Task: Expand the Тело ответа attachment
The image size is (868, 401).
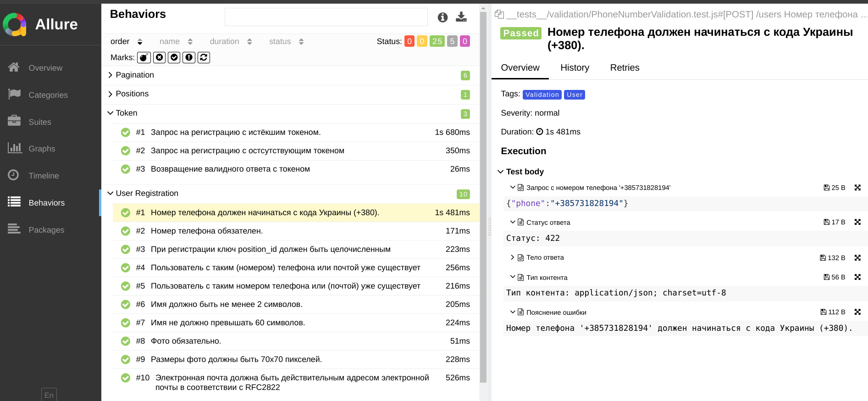Action: tap(537, 257)
